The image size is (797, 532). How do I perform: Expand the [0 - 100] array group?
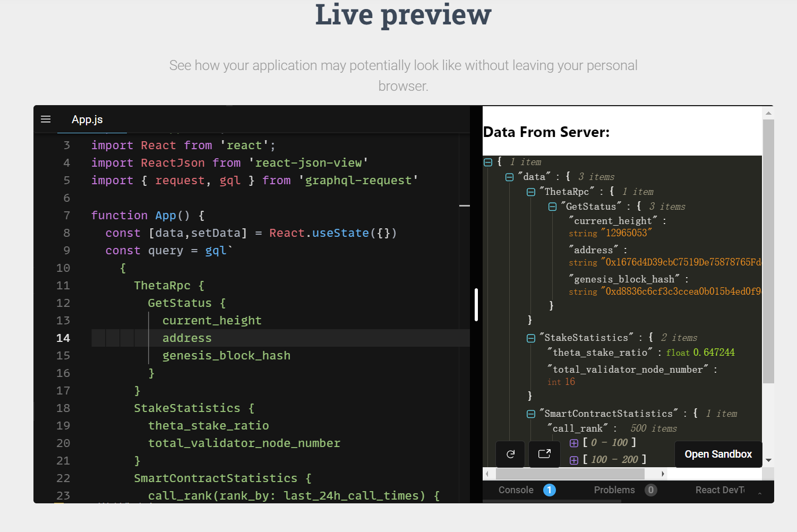(574, 443)
